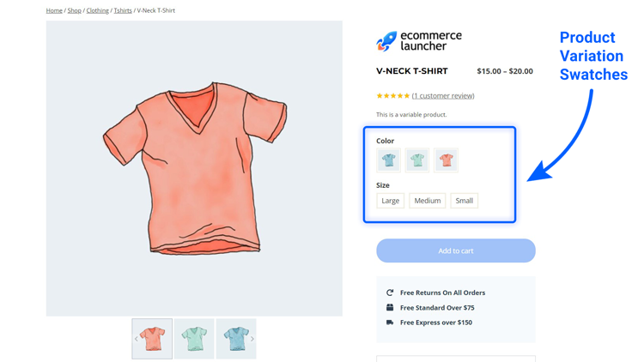Click the free standard shipping box icon
This screenshot has width=644, height=362.
click(390, 307)
